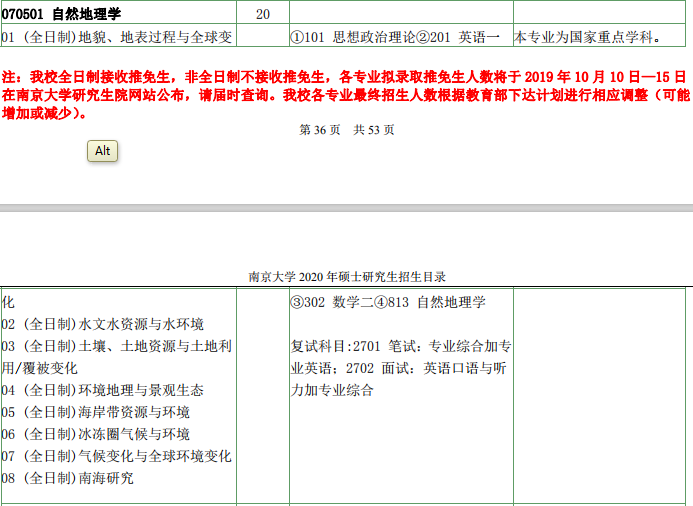The width and height of the screenshot is (693, 506).
Task: Click red note line starting '在南京大学研究生院网站公布'
Action: coord(346,95)
